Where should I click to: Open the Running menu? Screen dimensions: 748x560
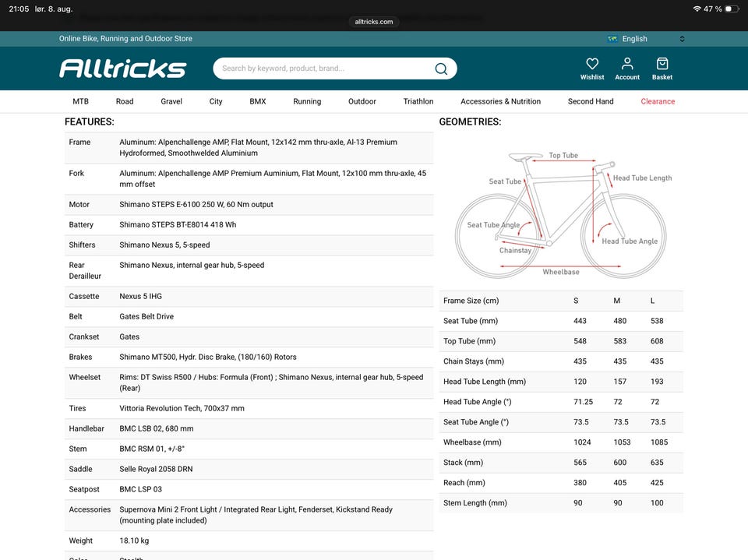click(307, 101)
